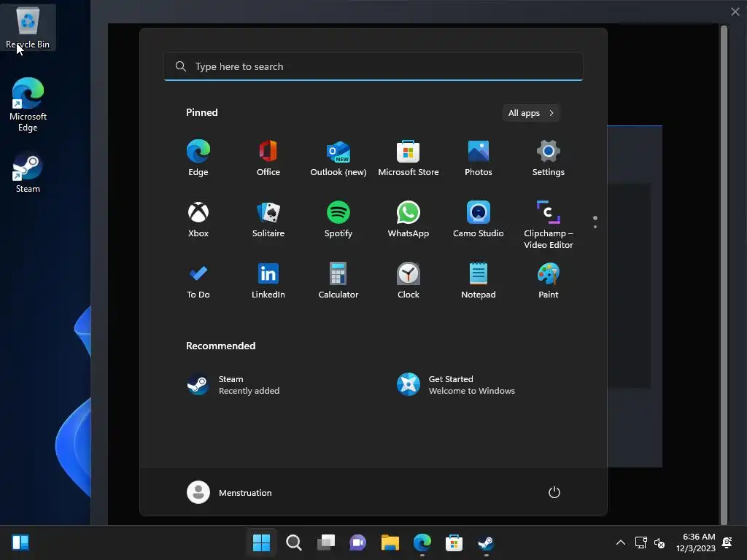
Task: Open Microsoft Store on taskbar
Action: pyautogui.click(x=454, y=542)
